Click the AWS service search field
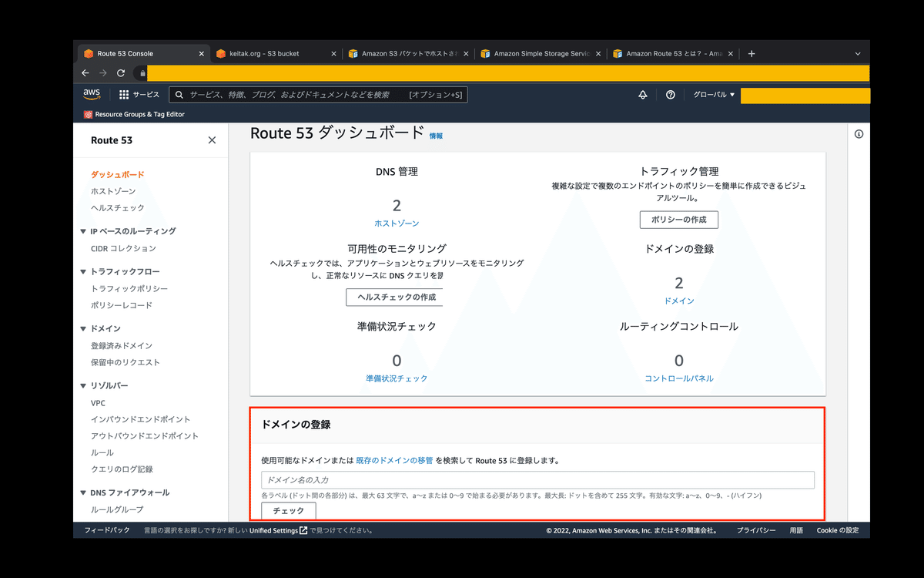 pyautogui.click(x=318, y=95)
